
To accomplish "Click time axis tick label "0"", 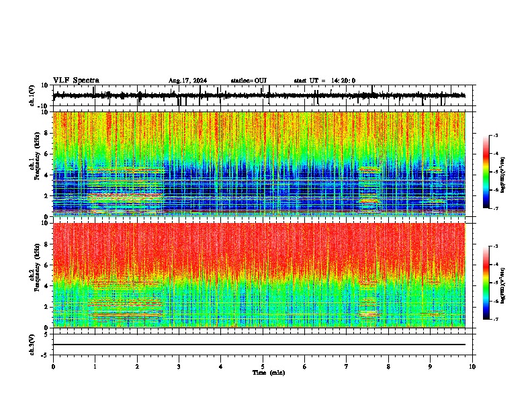I will [x=53, y=367].
